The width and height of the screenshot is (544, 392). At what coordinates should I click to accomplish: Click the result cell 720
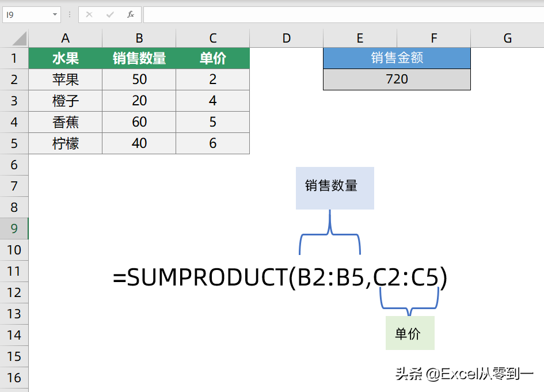coord(397,79)
